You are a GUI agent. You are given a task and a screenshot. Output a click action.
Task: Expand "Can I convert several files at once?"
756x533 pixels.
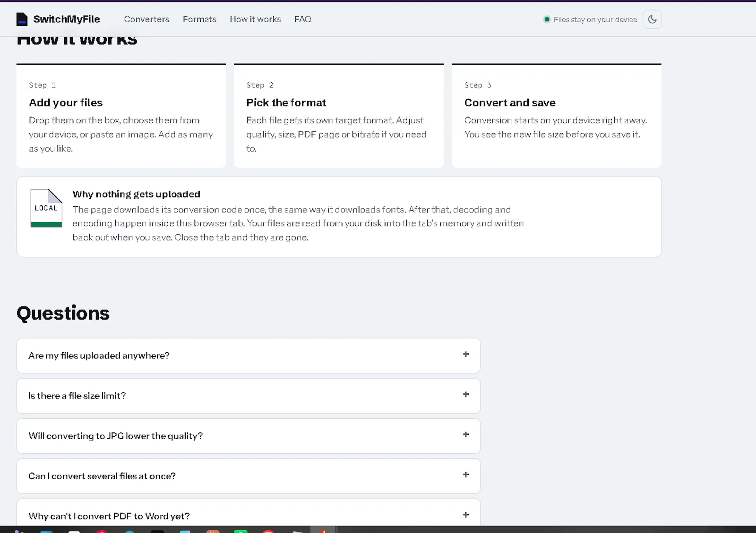tap(249, 476)
